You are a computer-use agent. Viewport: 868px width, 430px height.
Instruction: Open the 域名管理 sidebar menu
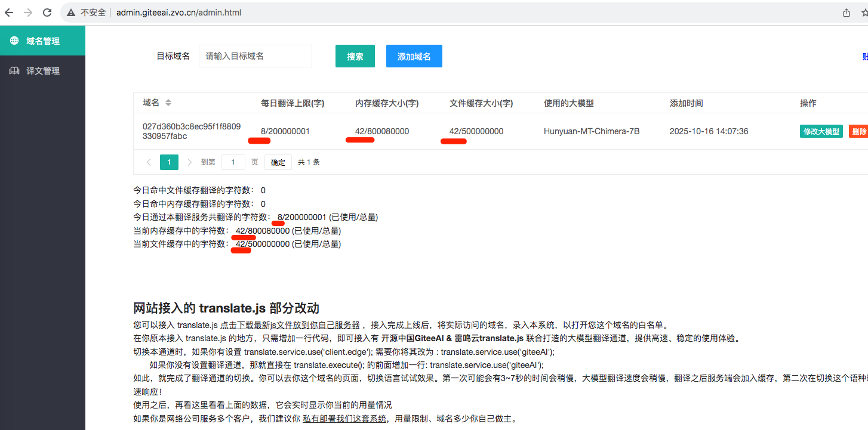[x=42, y=41]
